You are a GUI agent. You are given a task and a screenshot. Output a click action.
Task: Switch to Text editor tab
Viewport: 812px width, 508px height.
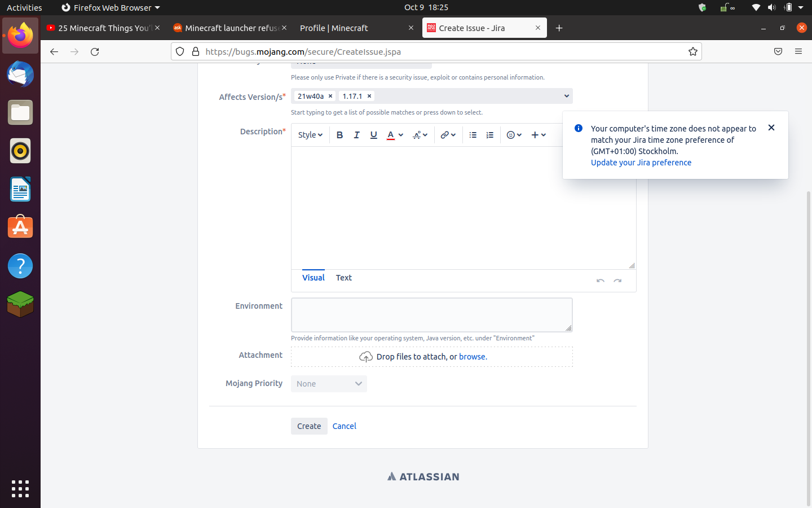click(x=344, y=278)
